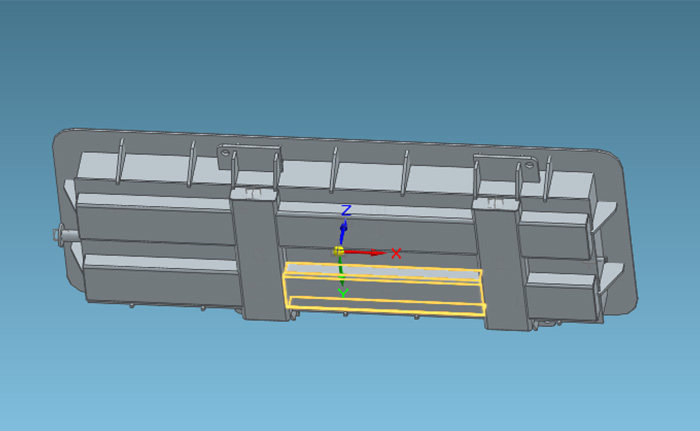Select the cylindrical pin on the left side
This screenshot has height=431, width=700.
(63, 236)
